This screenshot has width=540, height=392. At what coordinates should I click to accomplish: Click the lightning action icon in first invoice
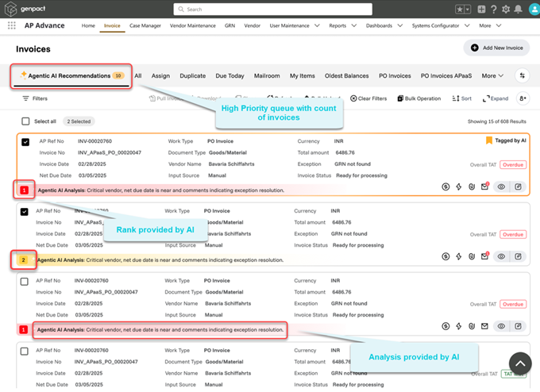point(459,187)
